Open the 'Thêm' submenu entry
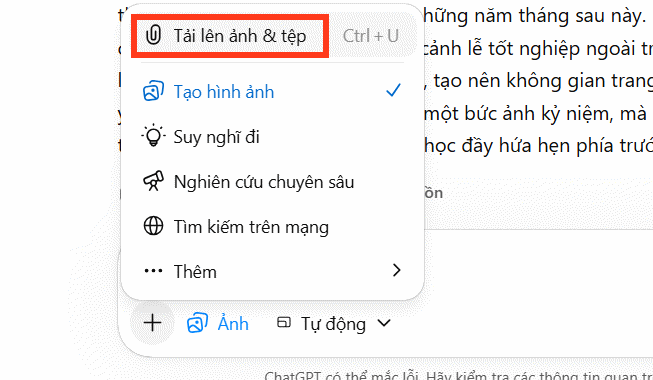Viewport: 653px width, 380px height. pos(273,272)
